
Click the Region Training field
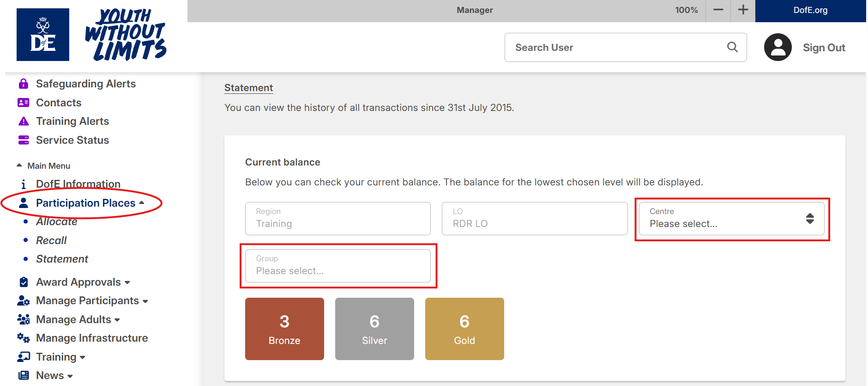tap(338, 219)
